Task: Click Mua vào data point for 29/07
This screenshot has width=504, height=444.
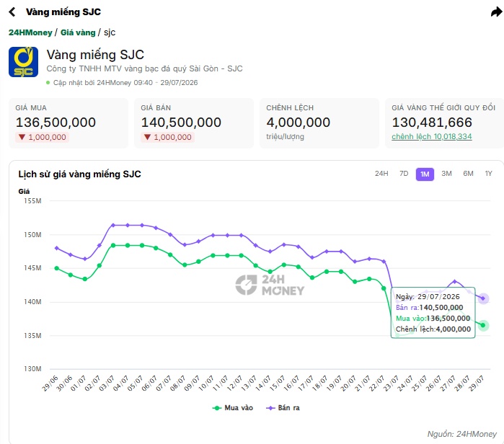Action: tap(483, 326)
